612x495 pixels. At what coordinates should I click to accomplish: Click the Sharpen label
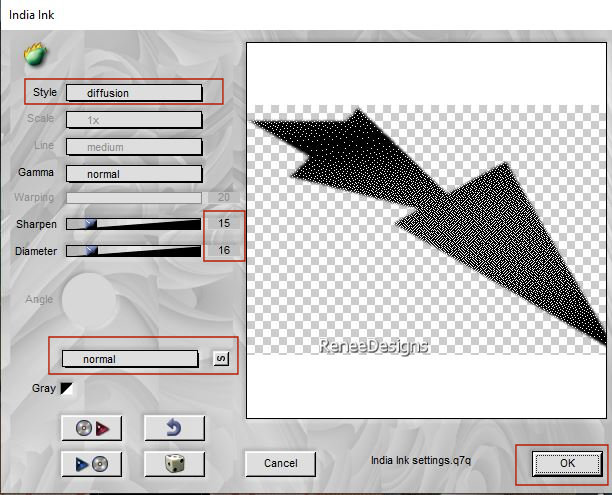point(36,224)
